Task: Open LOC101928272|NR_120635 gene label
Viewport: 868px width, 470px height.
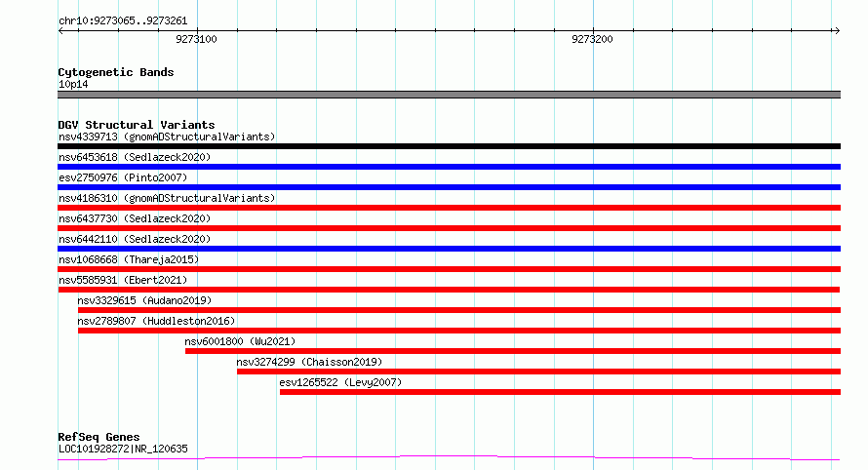Action: (x=123, y=449)
